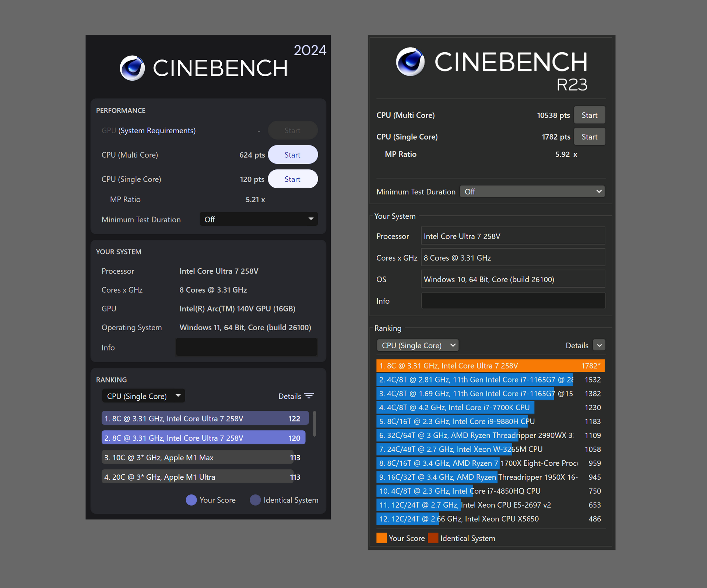
Task: Click Cores x GHz field in R23
Action: coord(513,257)
